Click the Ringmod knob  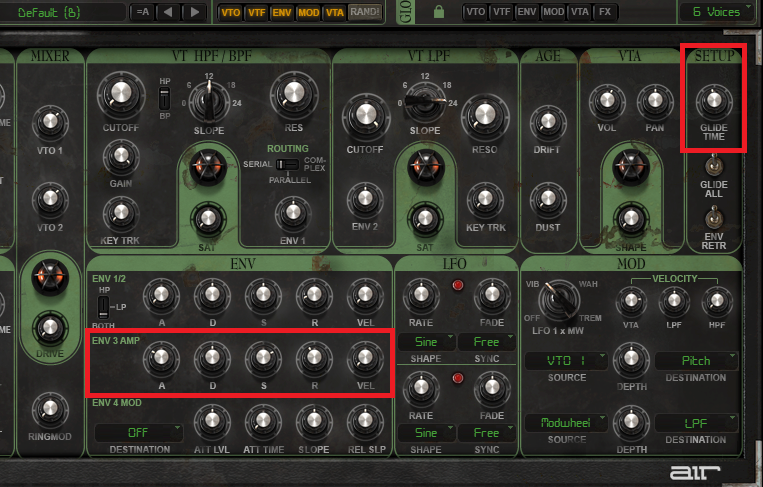click(47, 406)
